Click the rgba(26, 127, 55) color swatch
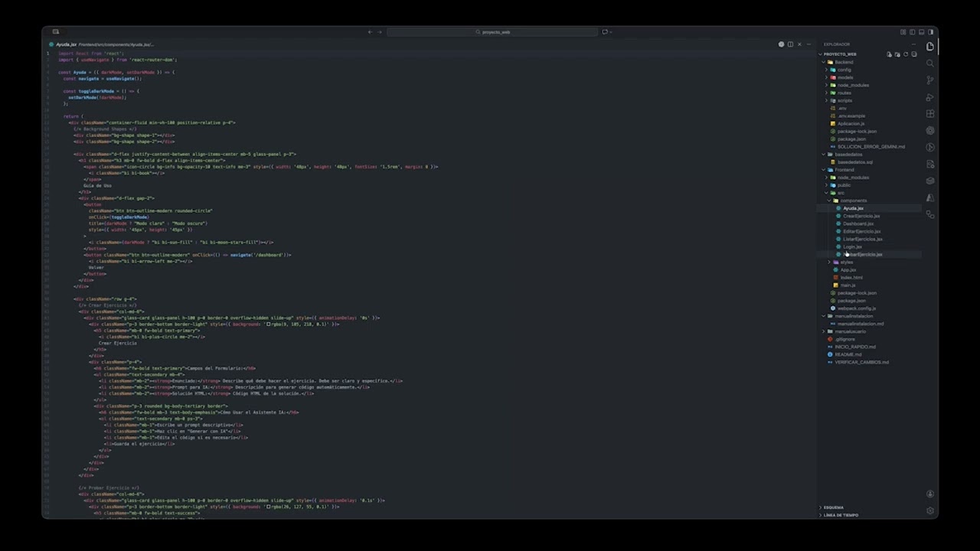Viewport: 980px width, 551px height. [268, 507]
